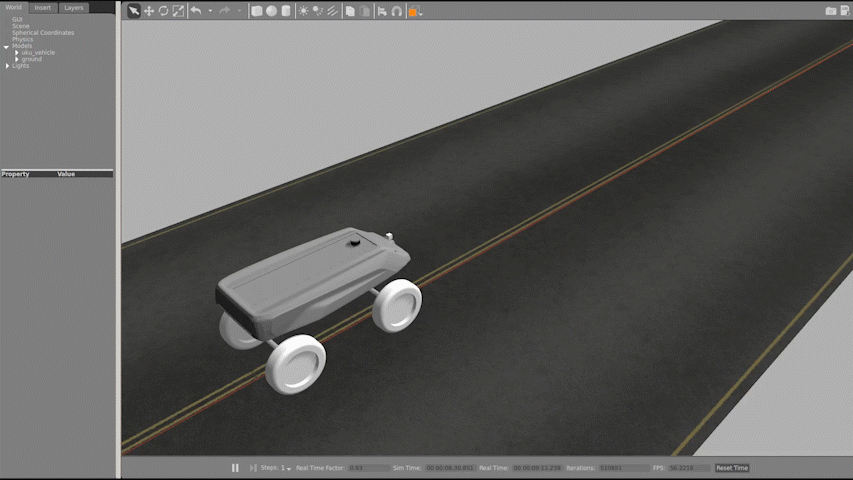Image resolution: width=853 pixels, height=480 pixels.
Task: Pause the simulation
Action: (x=236, y=468)
